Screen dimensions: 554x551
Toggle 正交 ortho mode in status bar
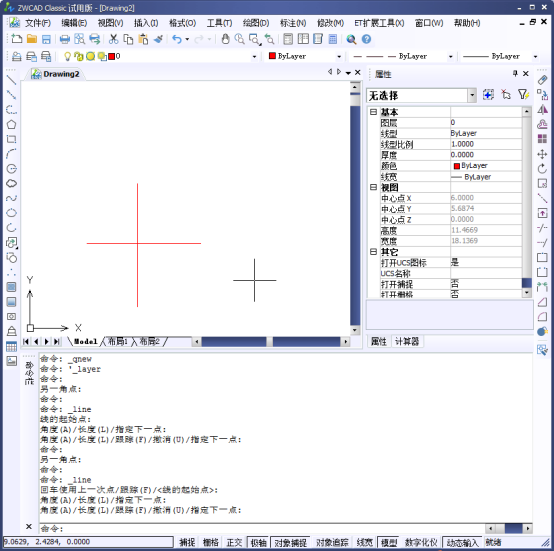click(234, 542)
